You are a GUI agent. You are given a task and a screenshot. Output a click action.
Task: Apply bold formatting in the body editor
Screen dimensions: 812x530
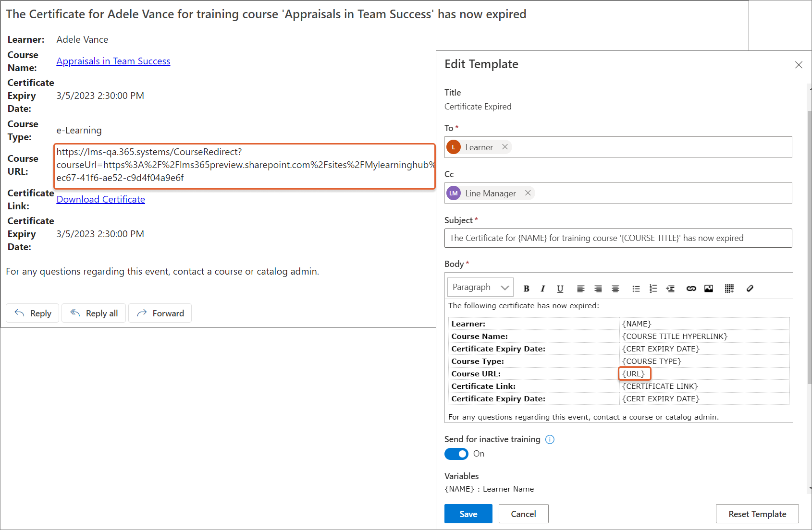(526, 289)
